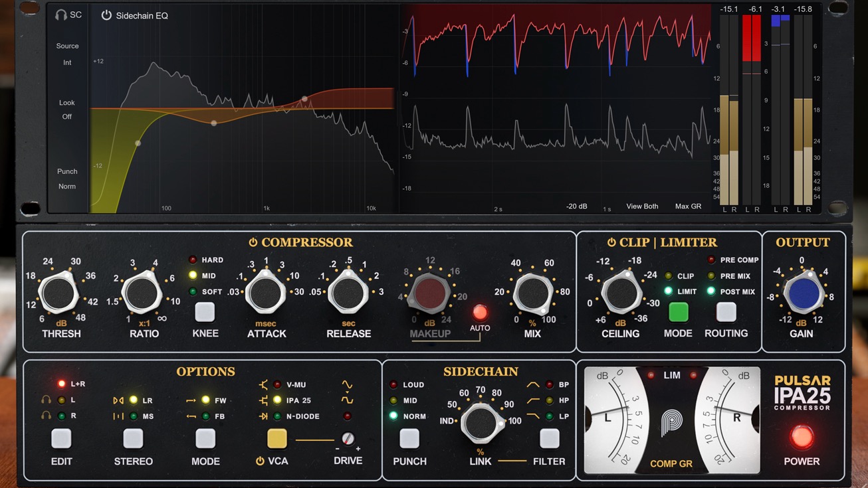Click the SC headphones listen icon
Viewport: 868px width, 488px height.
[61, 15]
